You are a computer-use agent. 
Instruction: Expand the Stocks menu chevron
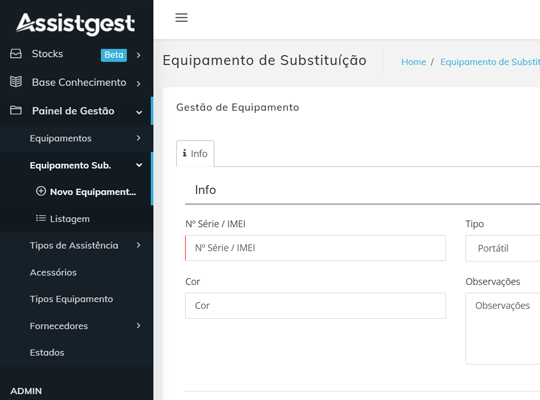(138, 55)
